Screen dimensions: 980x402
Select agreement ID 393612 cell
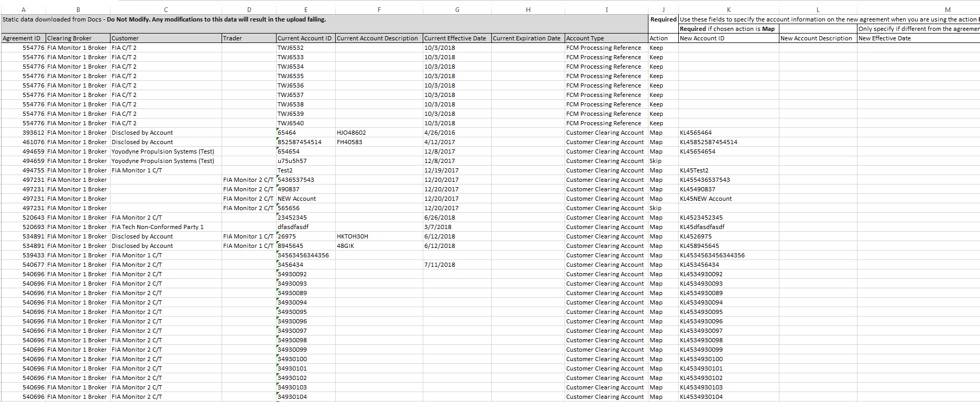point(24,133)
